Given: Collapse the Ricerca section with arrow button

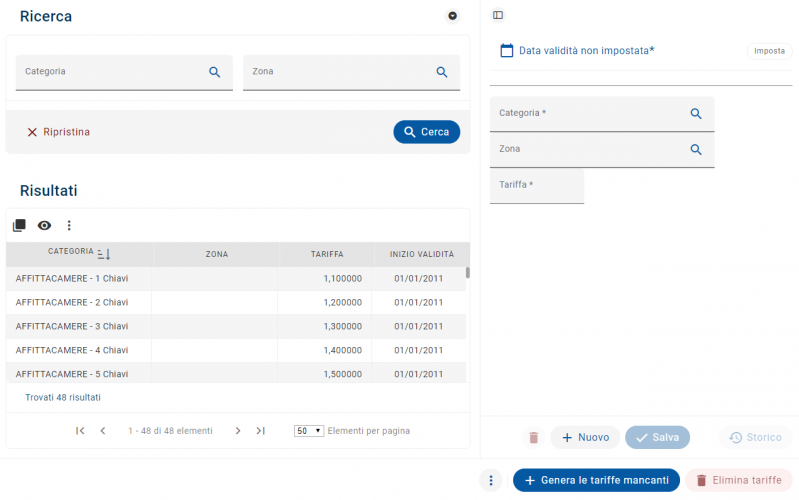Looking at the screenshot, I should (x=452, y=16).
